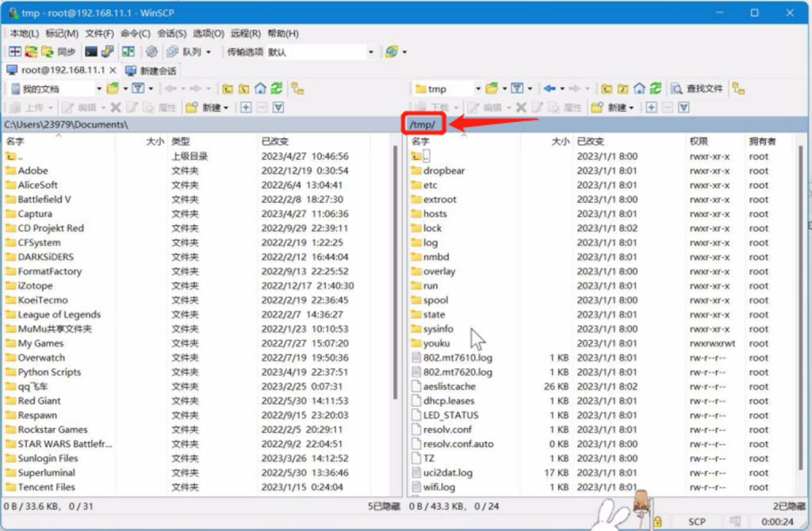Viewport: 812px width, 531px height.
Task: Toggle local directory tree icon
Action: coord(297,89)
